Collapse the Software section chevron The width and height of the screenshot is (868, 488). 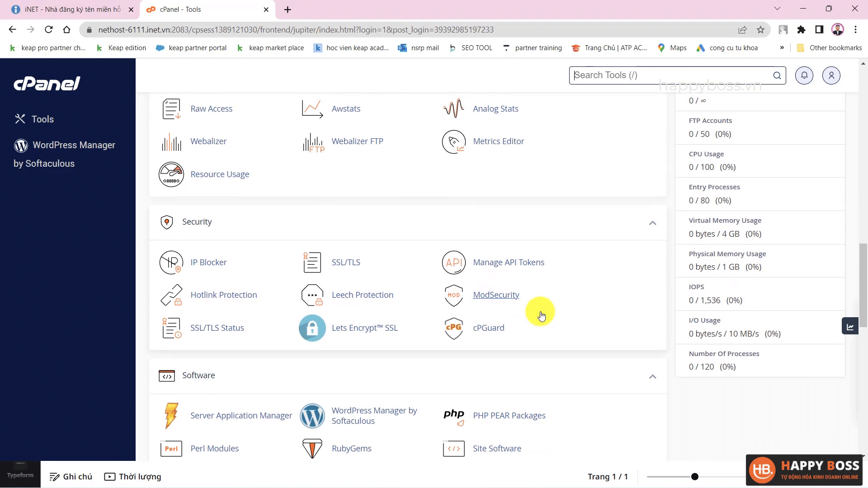pyautogui.click(x=652, y=376)
